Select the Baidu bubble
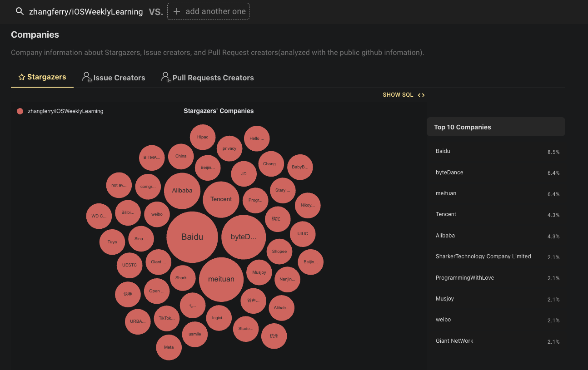The image size is (588, 370). (x=192, y=237)
